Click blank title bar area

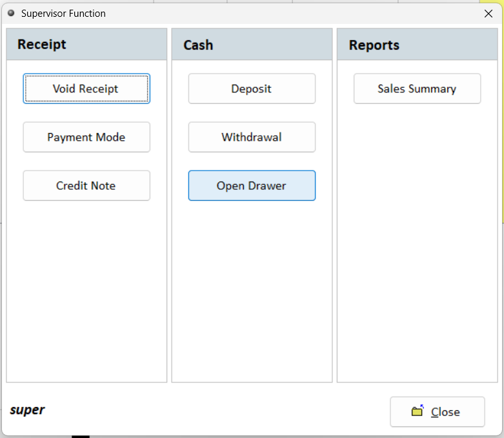click(290, 14)
